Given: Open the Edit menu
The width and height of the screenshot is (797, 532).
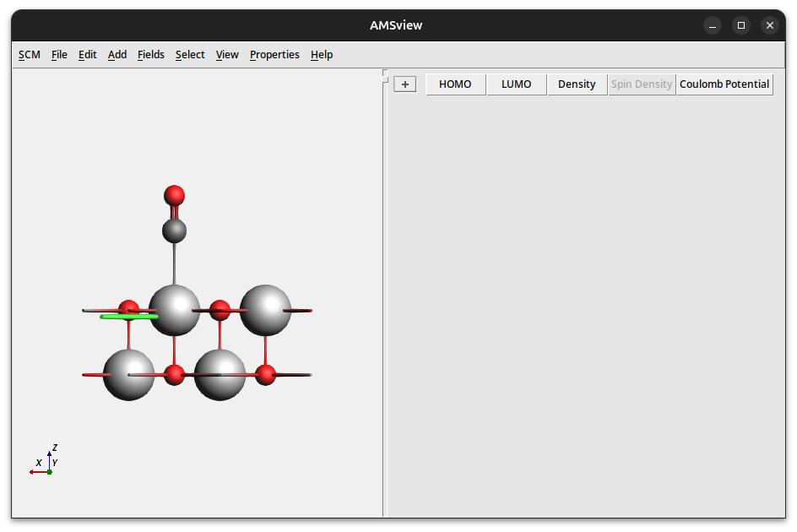Looking at the screenshot, I should 88,55.
